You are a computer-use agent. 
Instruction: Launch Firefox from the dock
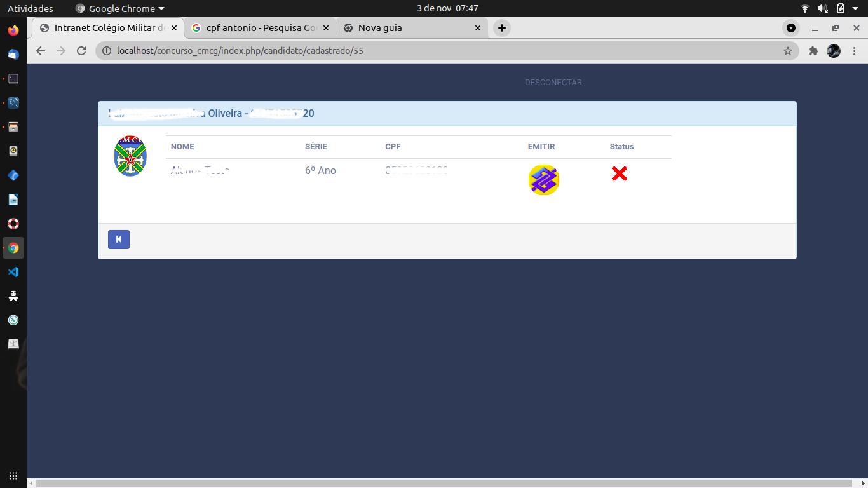[13, 30]
